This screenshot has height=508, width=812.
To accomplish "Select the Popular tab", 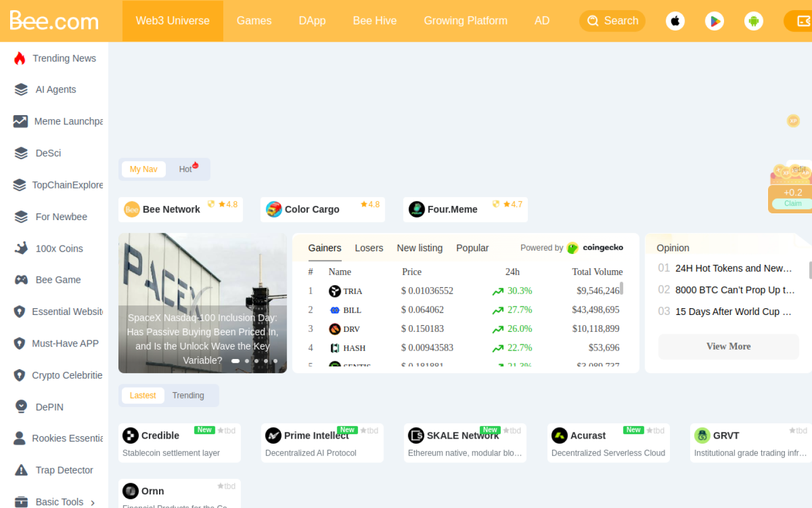I will click(473, 248).
